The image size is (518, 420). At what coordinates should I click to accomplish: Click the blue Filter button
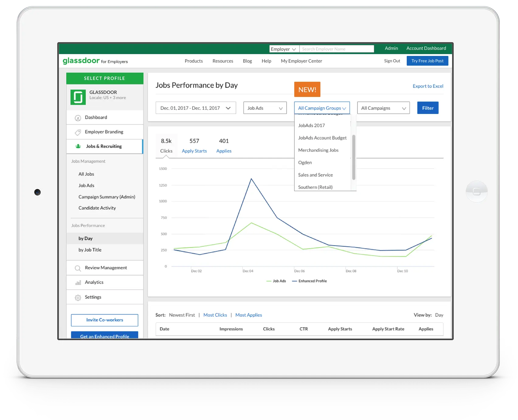(428, 108)
